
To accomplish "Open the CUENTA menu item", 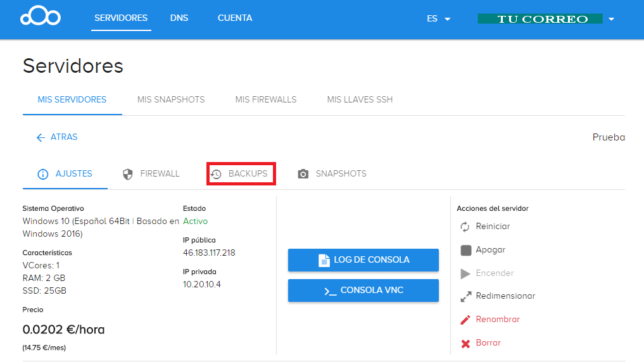I will (235, 18).
